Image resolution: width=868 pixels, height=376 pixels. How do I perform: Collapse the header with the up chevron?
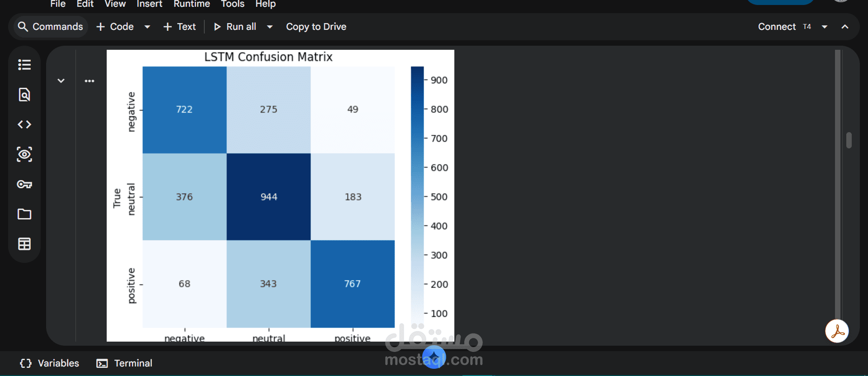pyautogui.click(x=845, y=27)
